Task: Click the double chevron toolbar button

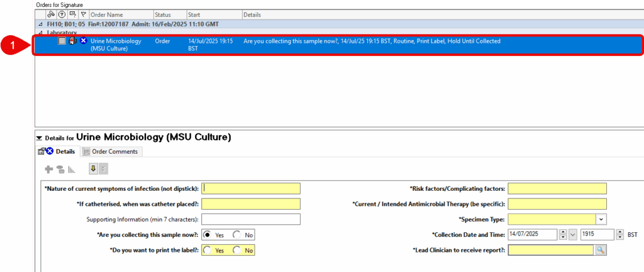Action: click(104, 169)
